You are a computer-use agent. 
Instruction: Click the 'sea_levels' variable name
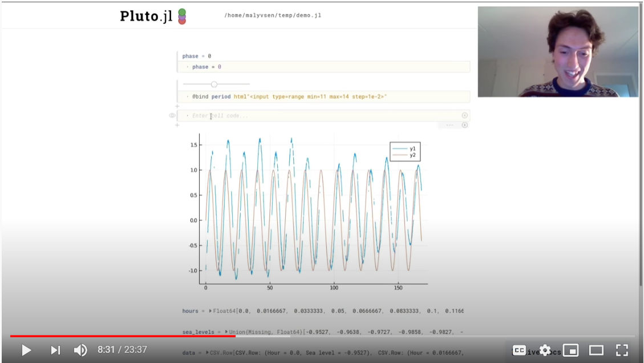[199, 332]
